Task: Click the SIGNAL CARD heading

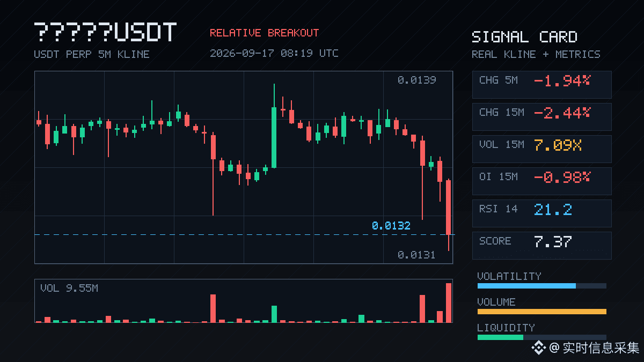Action: tap(524, 37)
